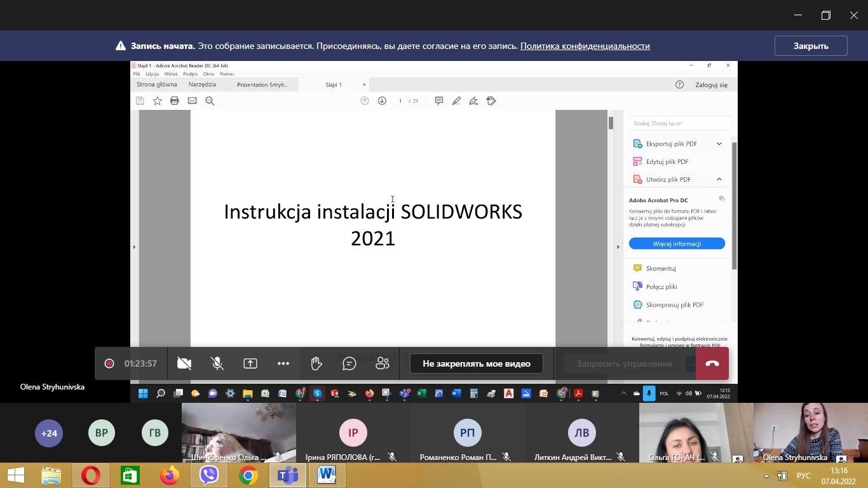
Task: Click the print icon in Acrobat toolbar
Action: click(174, 100)
